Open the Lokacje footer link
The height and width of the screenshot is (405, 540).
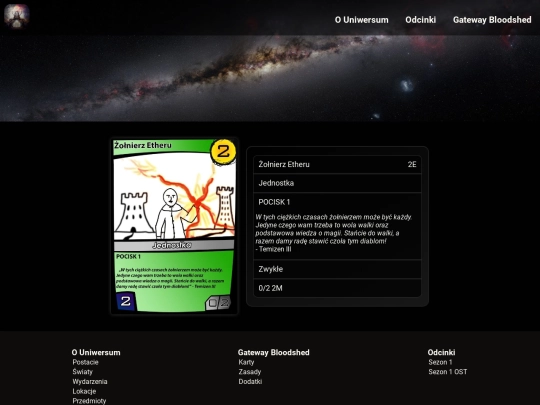click(x=84, y=391)
